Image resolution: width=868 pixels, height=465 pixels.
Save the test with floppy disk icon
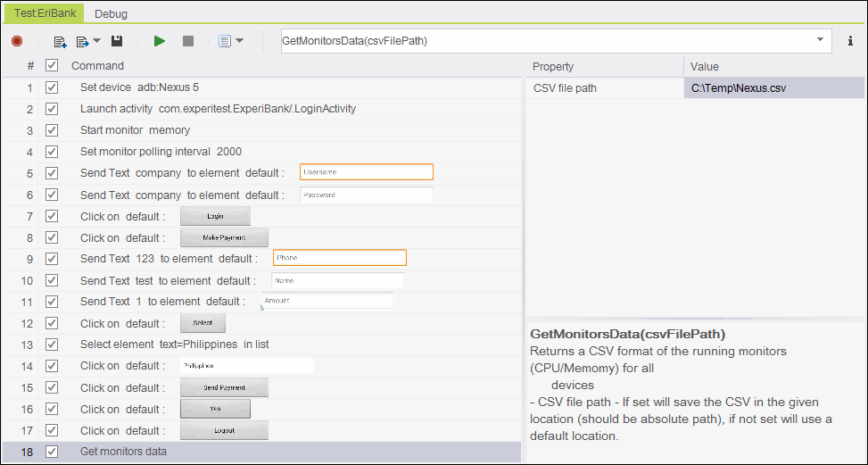117,41
